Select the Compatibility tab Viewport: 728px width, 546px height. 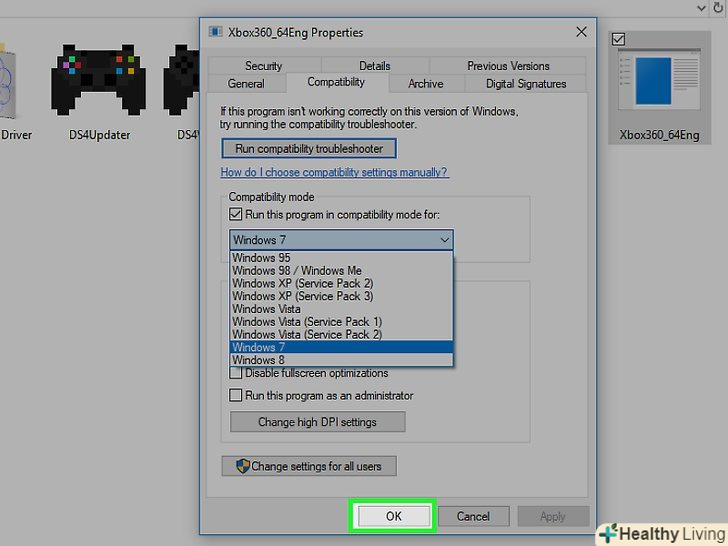(x=336, y=82)
